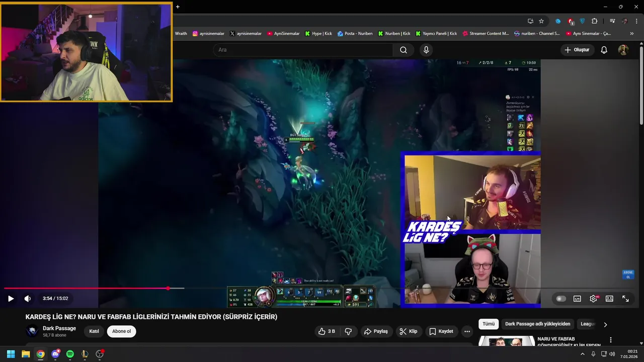Play the paused YouTube video
Screen dimensions: 644x362
point(11,298)
